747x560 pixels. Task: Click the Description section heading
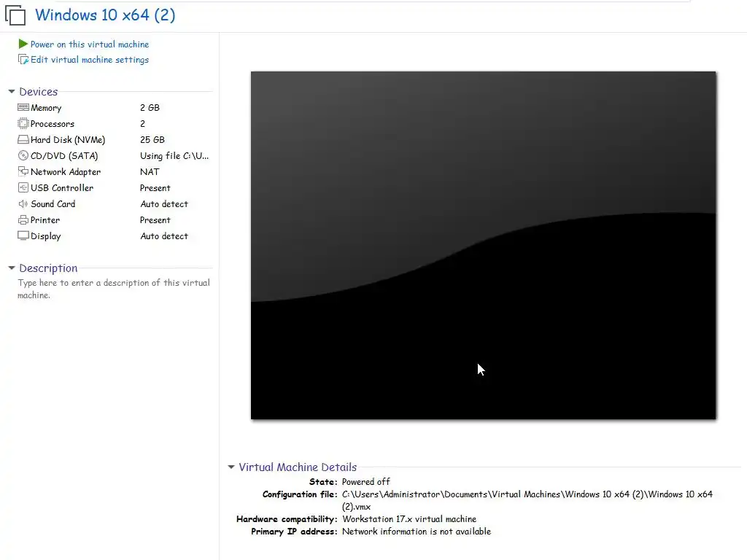tap(48, 268)
